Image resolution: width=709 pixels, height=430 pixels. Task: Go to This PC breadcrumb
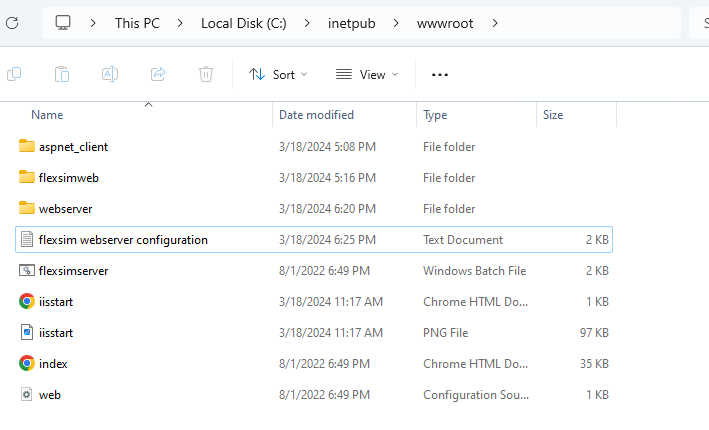pos(137,23)
